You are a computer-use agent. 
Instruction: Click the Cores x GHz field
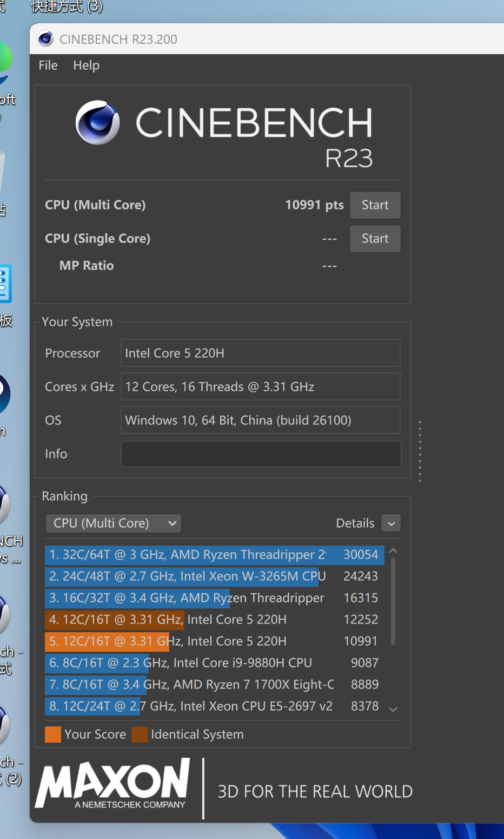(x=261, y=387)
